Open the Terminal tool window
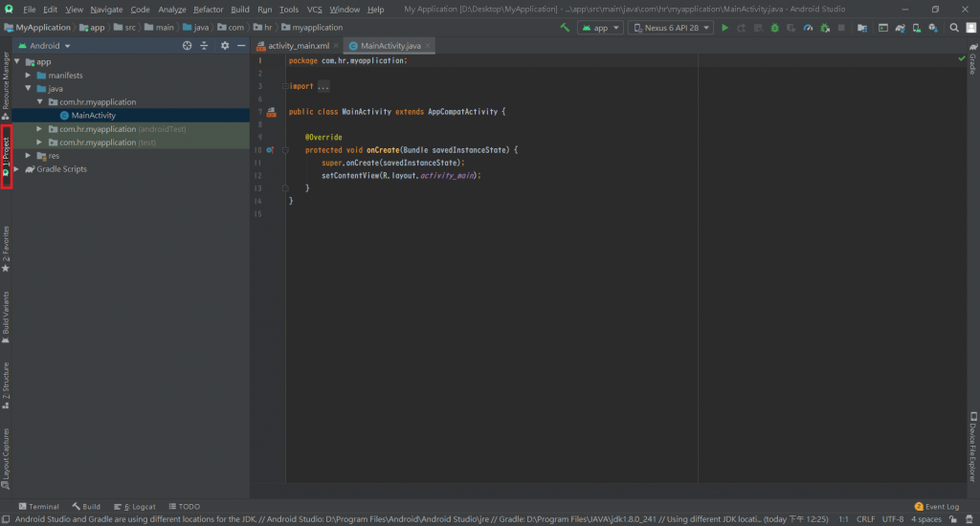Image resolution: width=980 pixels, height=526 pixels. click(x=38, y=507)
